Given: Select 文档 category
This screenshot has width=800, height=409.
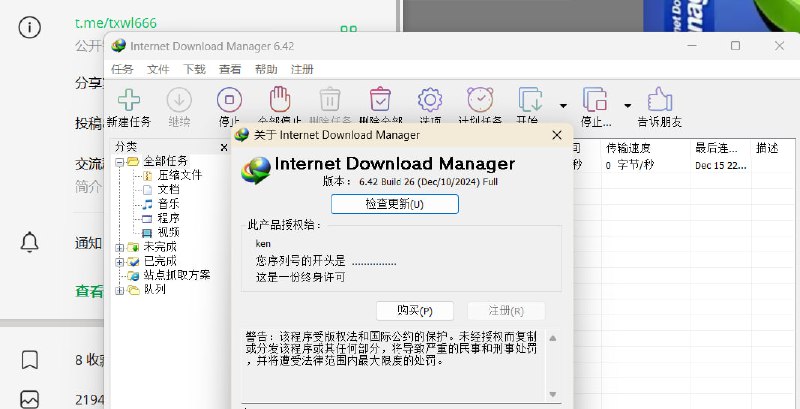Looking at the screenshot, I should [168, 190].
